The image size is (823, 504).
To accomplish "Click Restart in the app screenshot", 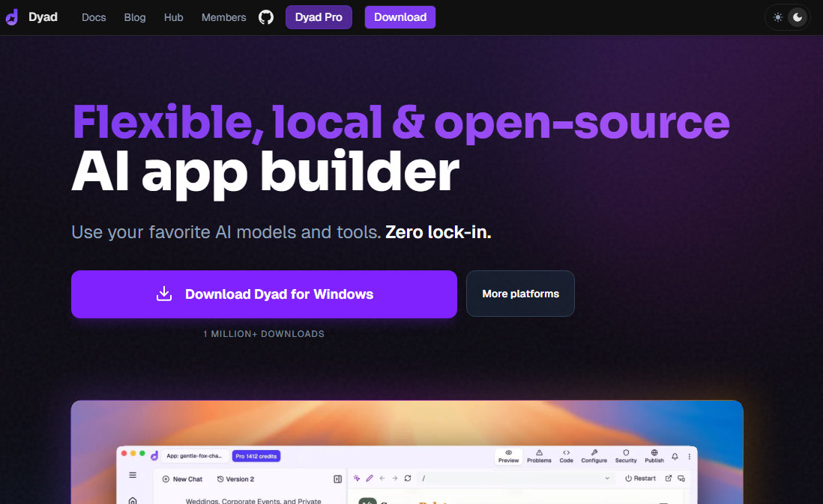I will [x=640, y=479].
